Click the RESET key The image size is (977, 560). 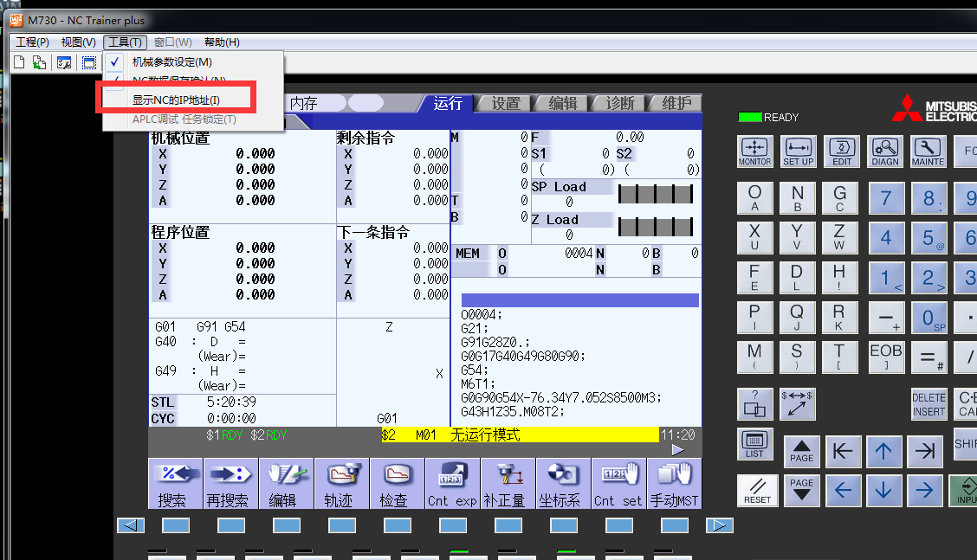[x=757, y=490]
